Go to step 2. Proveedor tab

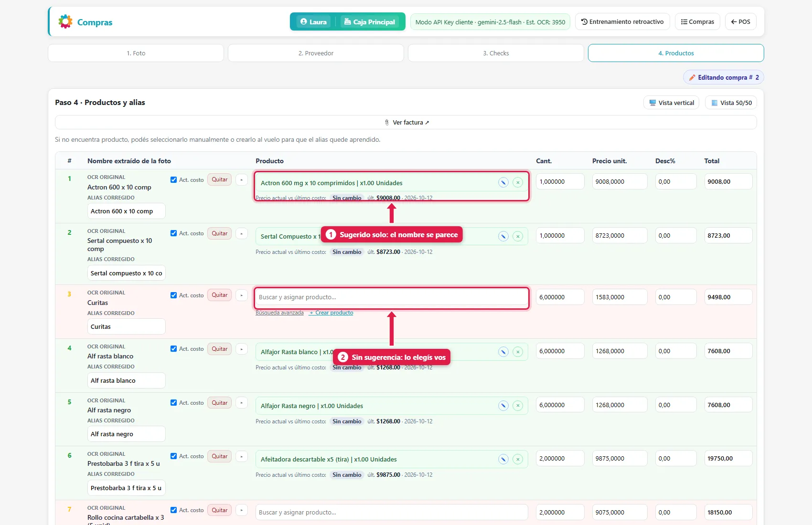(x=316, y=53)
